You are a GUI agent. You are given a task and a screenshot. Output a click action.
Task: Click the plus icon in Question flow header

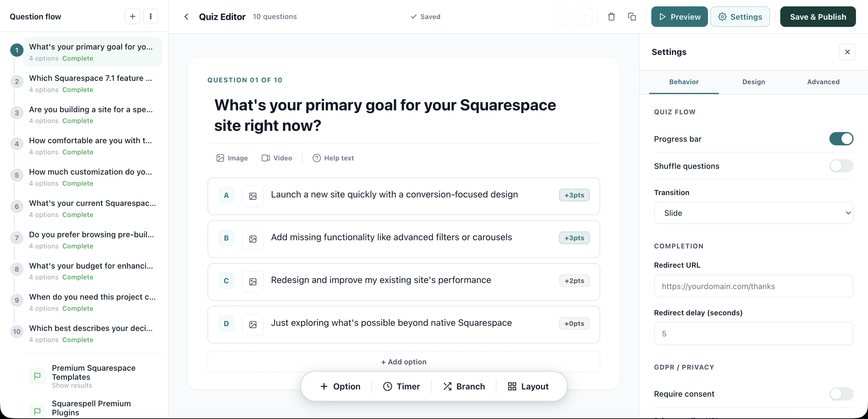coord(132,16)
